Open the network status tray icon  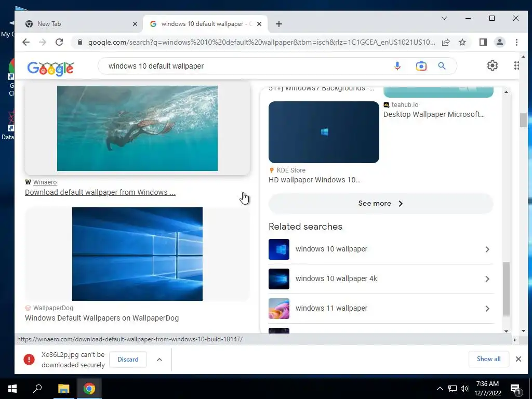pyautogui.click(x=453, y=389)
